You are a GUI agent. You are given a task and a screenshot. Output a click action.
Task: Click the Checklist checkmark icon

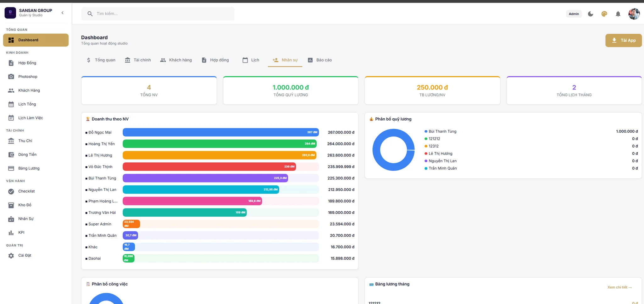(x=11, y=191)
